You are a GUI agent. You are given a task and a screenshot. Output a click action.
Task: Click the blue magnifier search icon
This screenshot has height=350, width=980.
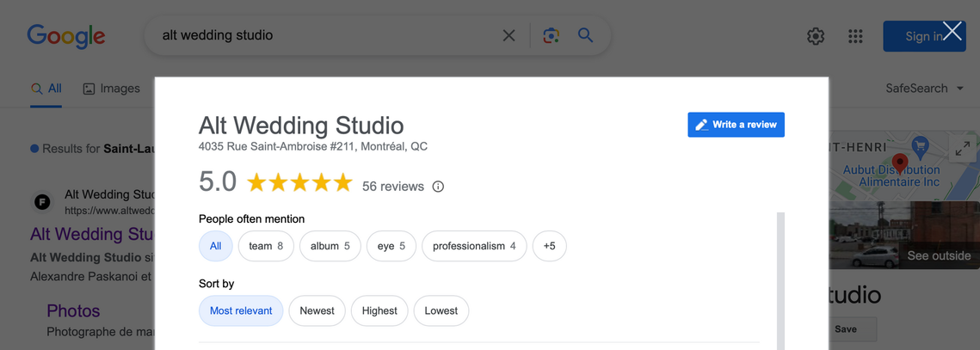click(x=585, y=35)
